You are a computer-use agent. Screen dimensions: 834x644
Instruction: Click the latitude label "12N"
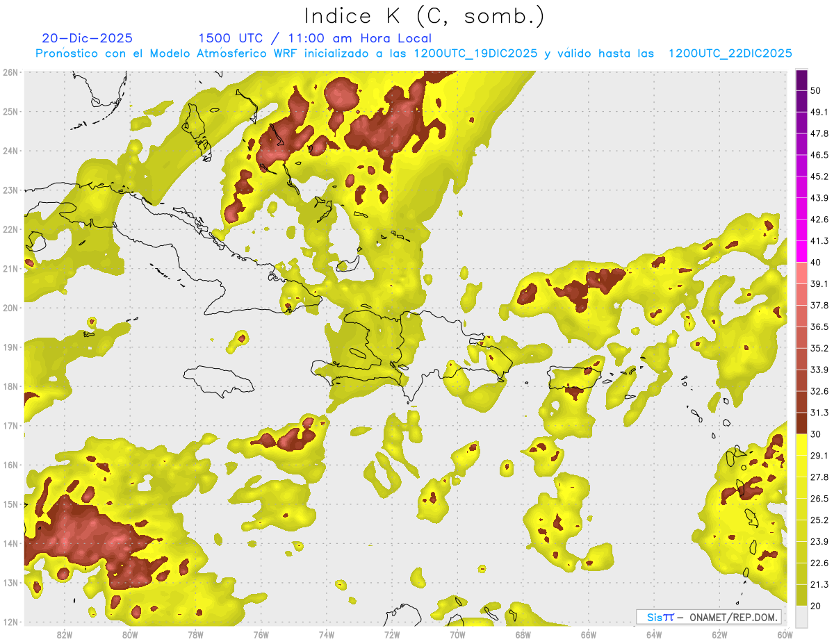pyautogui.click(x=10, y=622)
